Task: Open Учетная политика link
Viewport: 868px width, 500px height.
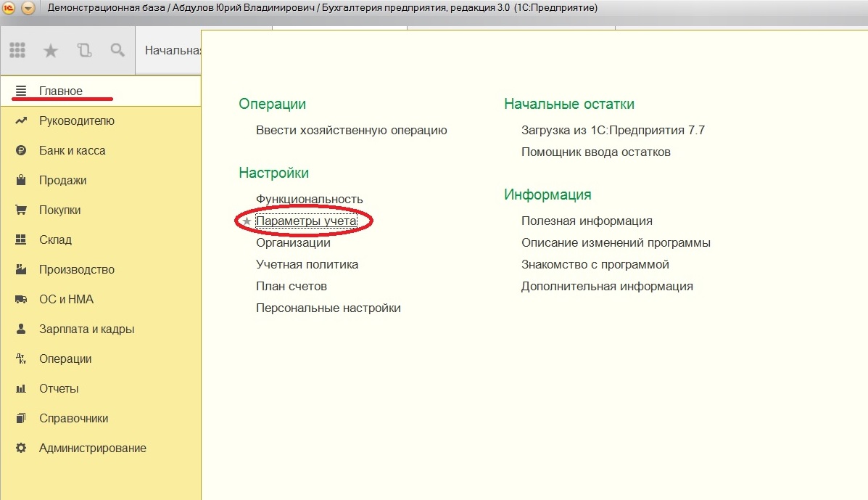Action: [x=307, y=264]
